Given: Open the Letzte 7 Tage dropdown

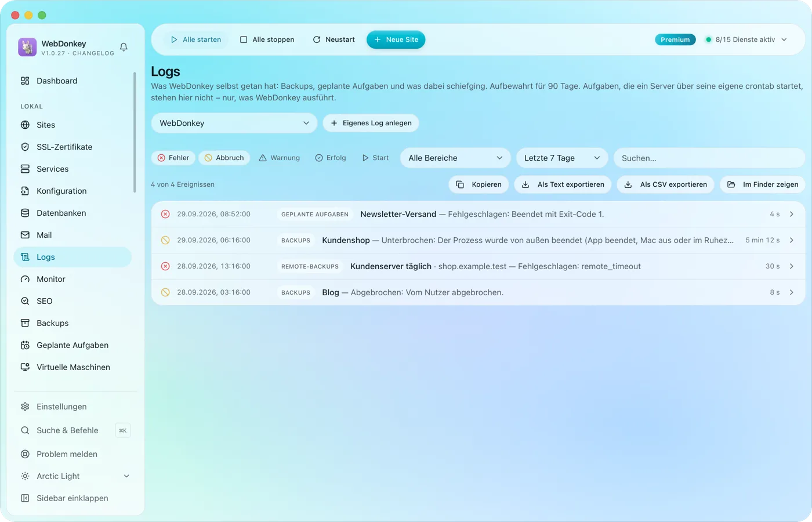Looking at the screenshot, I should [x=562, y=158].
